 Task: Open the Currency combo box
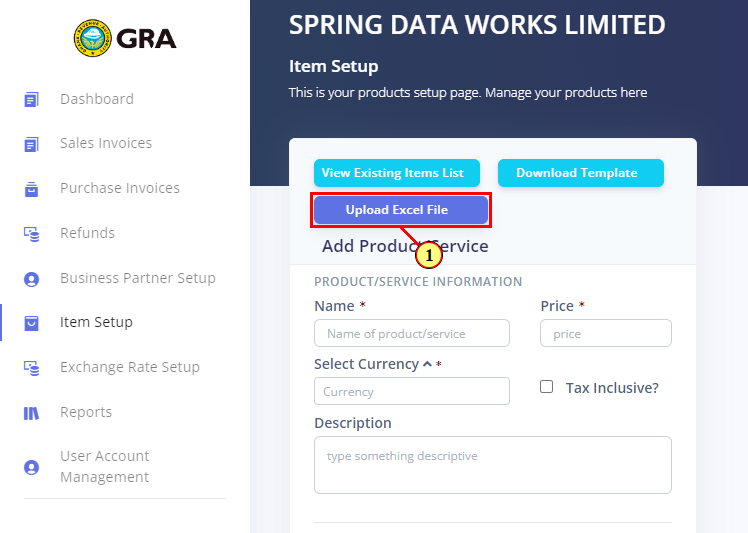coord(412,391)
